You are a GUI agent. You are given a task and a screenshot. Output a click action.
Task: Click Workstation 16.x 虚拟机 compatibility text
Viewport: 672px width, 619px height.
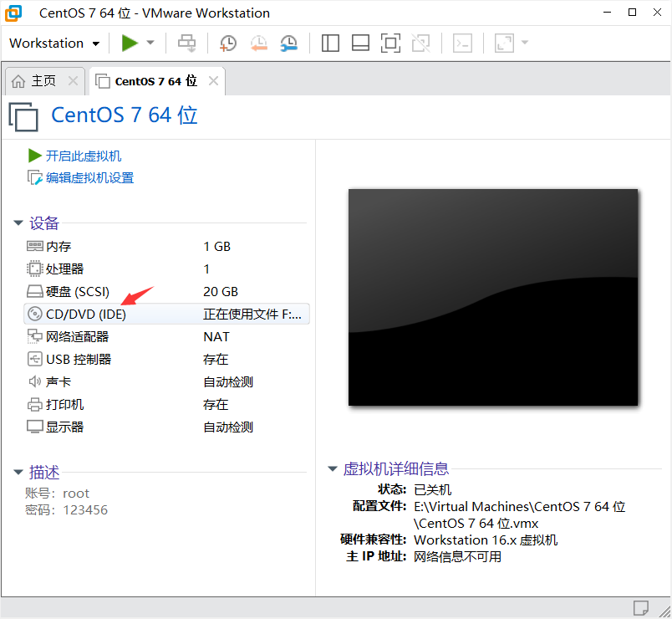point(486,540)
